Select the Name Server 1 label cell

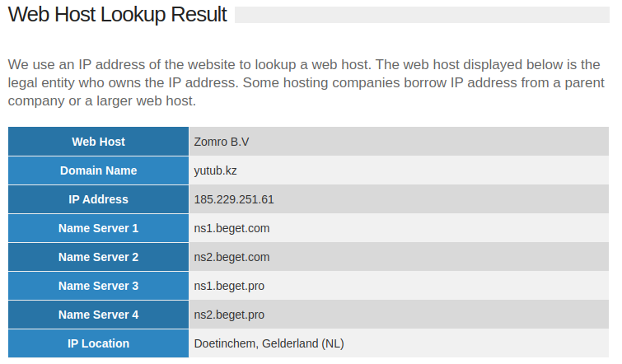(98, 228)
